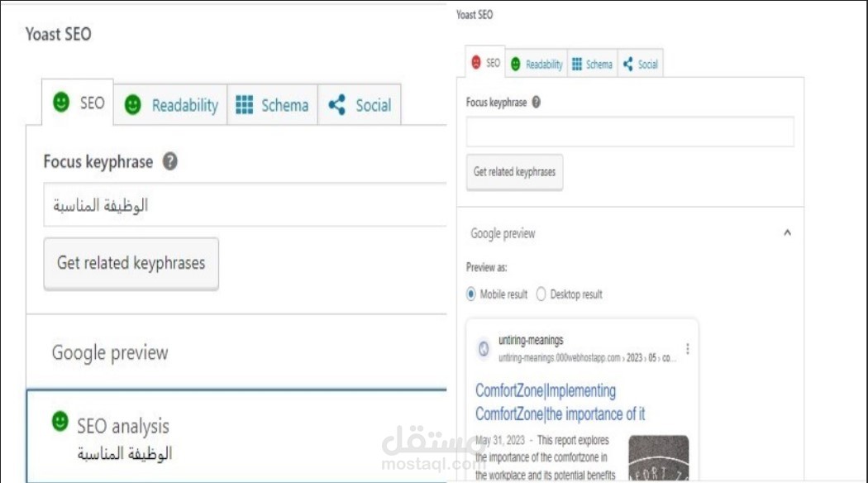Open the ComfortZone preview title link
Screen dimensions: 868x483
pyautogui.click(x=560, y=402)
